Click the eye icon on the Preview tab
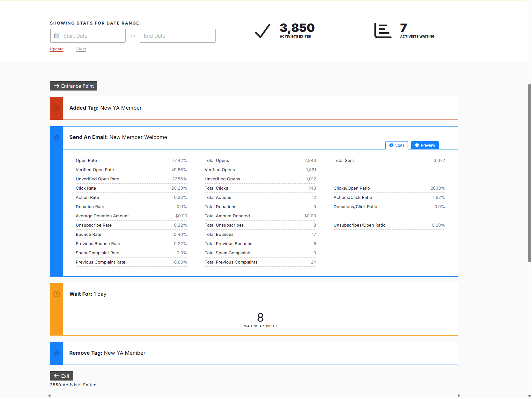Screen dimensions: 532x399 417,145
